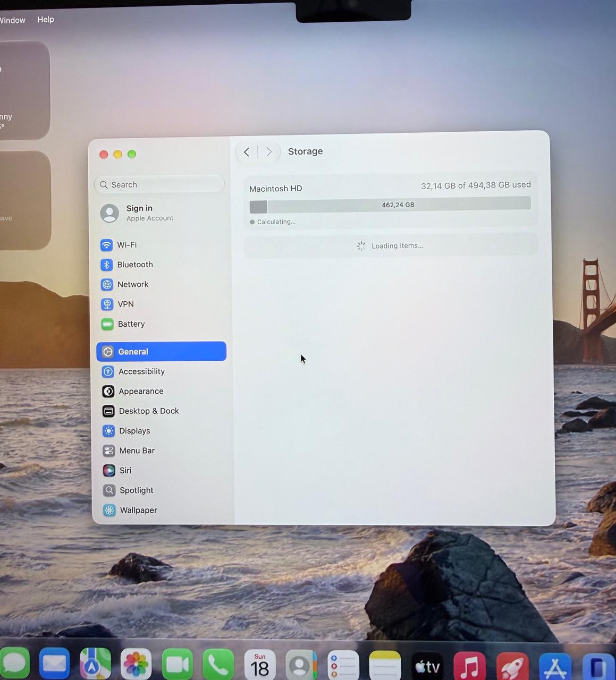Image resolution: width=616 pixels, height=680 pixels.
Task: Select the General settings item
Action: (x=162, y=351)
